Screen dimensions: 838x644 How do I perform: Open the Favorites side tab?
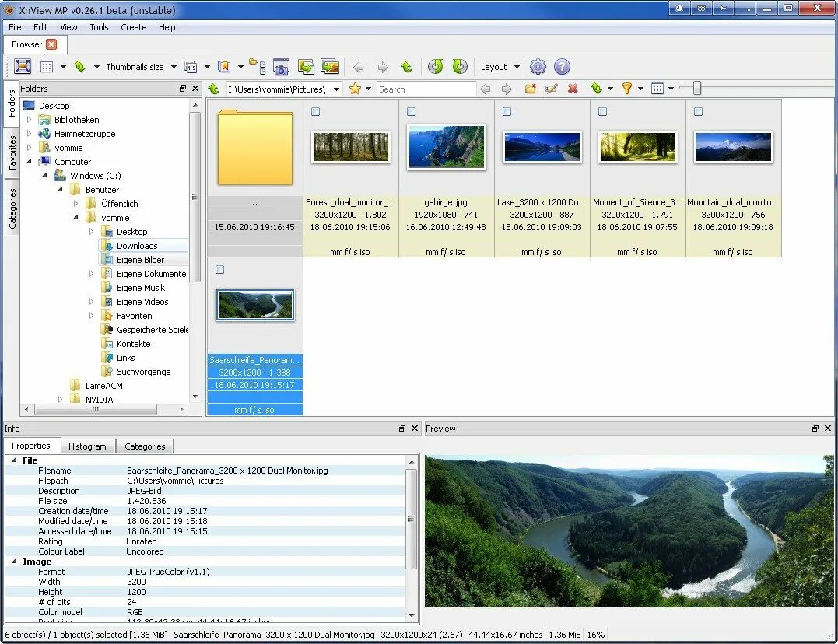pos(12,153)
